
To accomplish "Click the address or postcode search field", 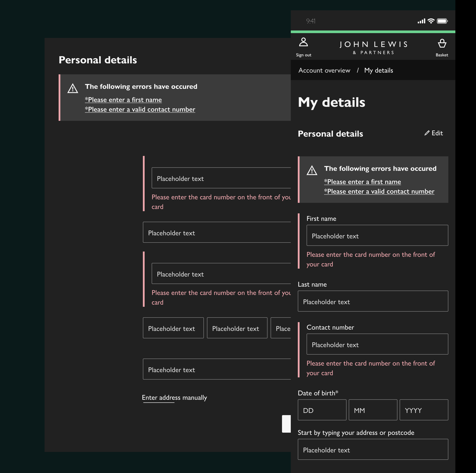I will click(373, 449).
